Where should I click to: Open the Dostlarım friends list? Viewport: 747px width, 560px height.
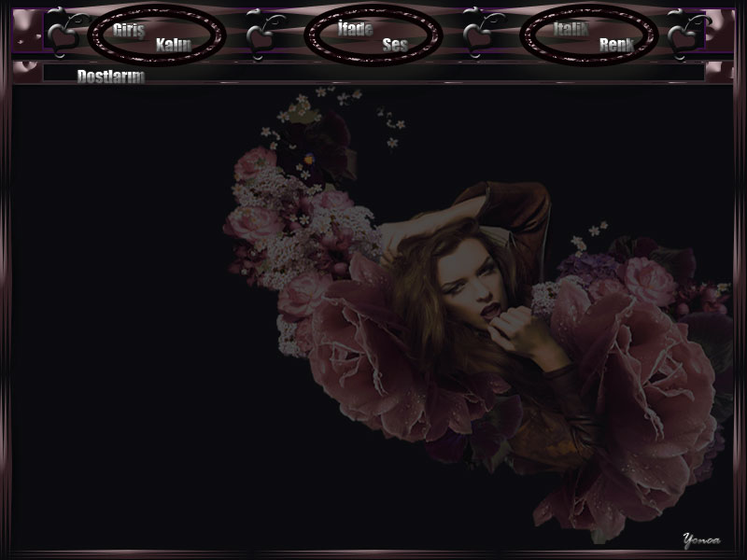(x=110, y=77)
